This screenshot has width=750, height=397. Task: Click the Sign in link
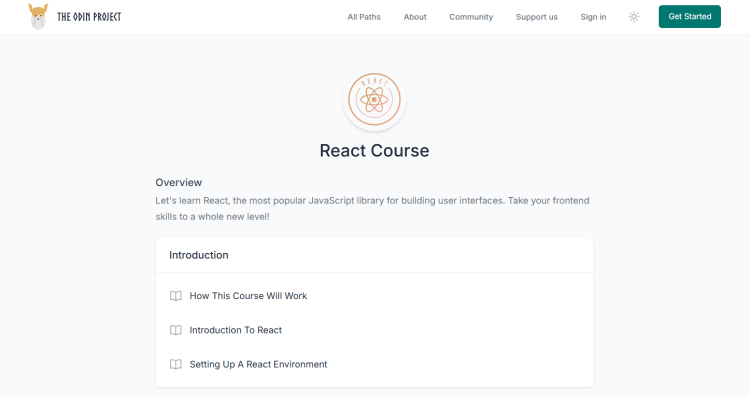point(593,17)
